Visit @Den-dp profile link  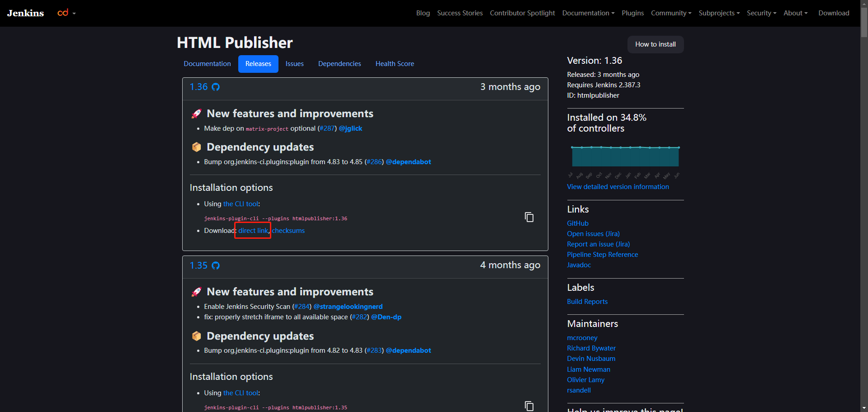point(386,317)
